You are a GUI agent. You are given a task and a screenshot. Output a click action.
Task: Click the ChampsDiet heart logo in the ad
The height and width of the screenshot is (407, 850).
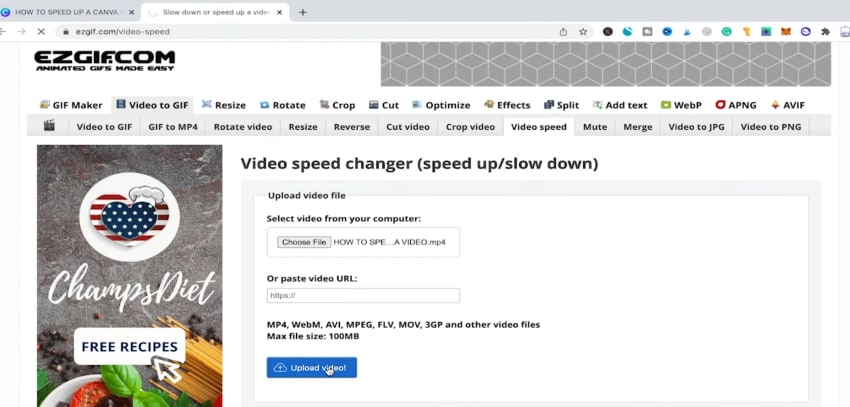(130, 216)
